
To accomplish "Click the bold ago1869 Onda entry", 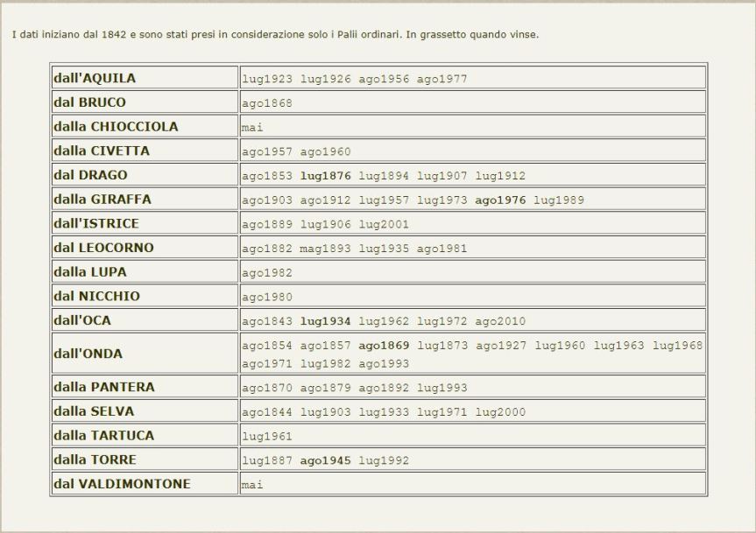I will click(384, 346).
